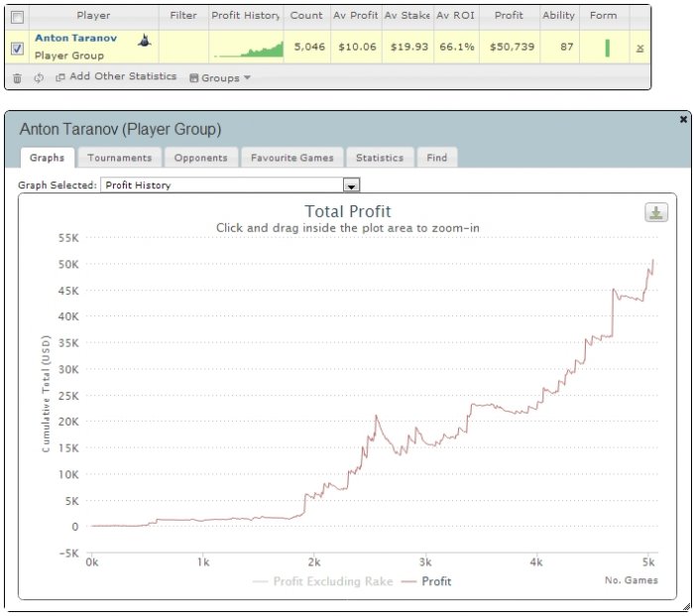Screen dimensions: 694x616
Task: Click the Add Other Statistics popup icon
Action: pyautogui.click(x=59, y=77)
